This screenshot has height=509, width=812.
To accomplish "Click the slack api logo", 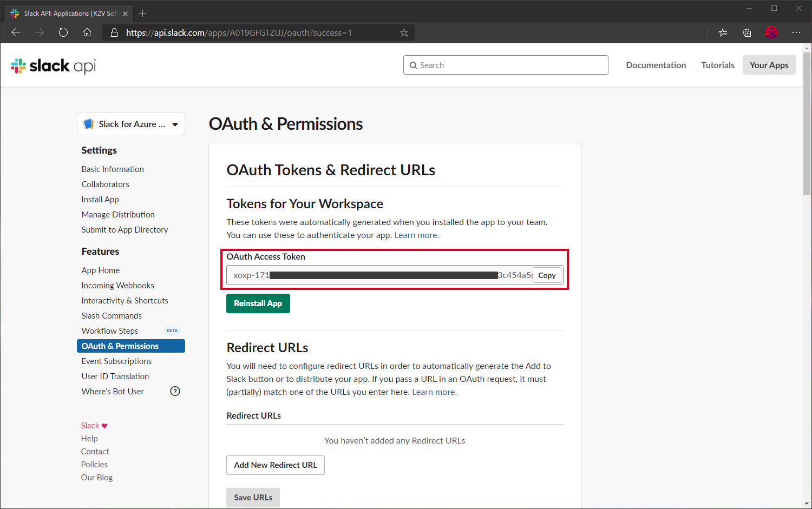I will pos(53,66).
